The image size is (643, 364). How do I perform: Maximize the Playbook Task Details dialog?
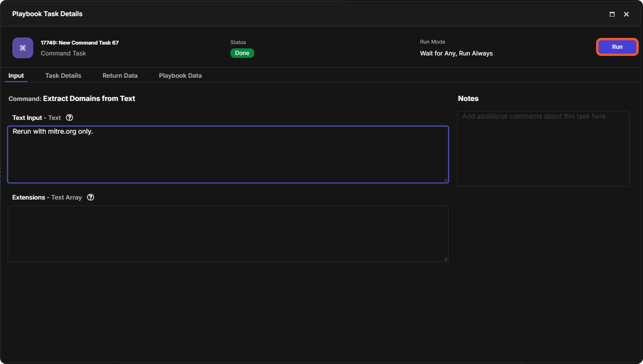(x=612, y=14)
